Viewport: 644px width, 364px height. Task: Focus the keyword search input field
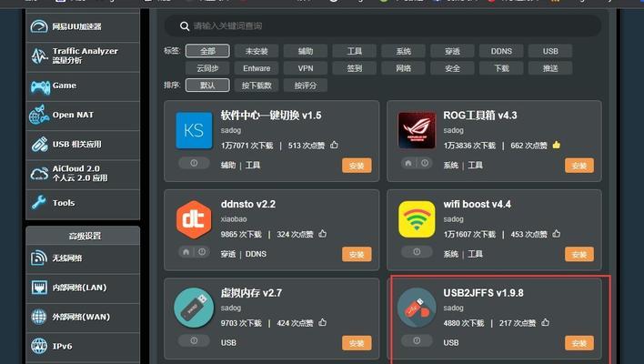[x=383, y=26]
